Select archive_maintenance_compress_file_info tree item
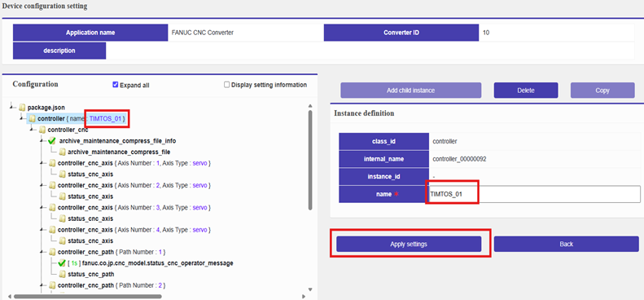Screen dimensions: 644x300 point(117,141)
